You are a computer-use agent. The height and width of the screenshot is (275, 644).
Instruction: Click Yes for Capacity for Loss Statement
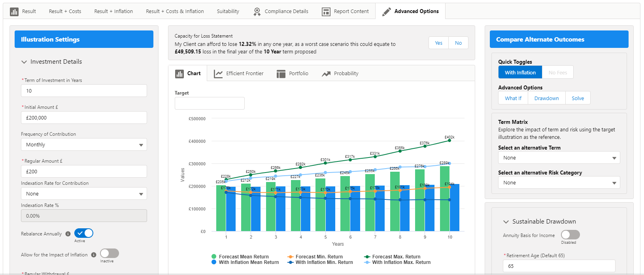438,43
